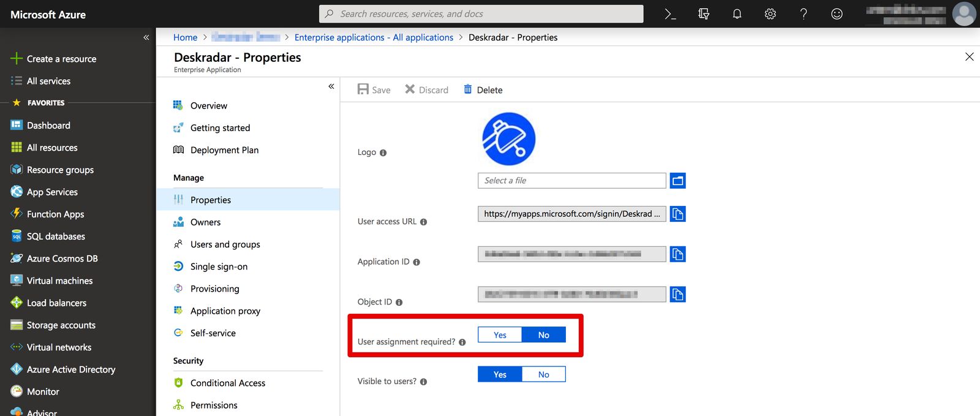
Task: Go to Home via breadcrumb
Action: [185, 37]
